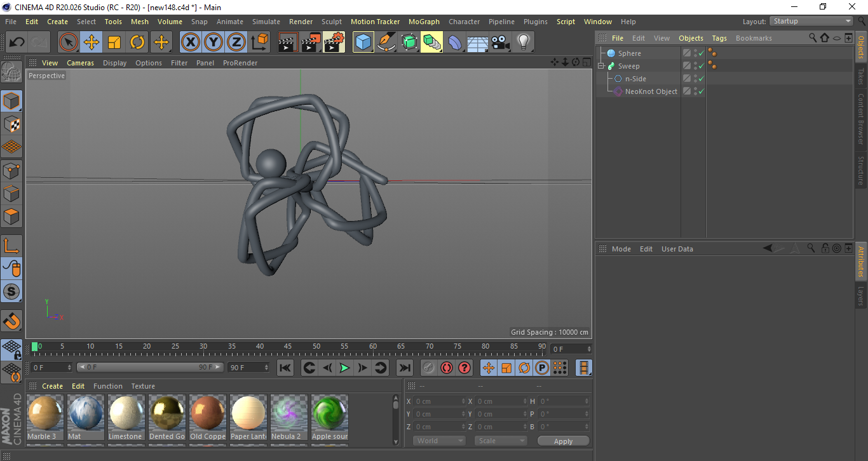Add a Camera object
This screenshot has width=868, height=461.
[501, 43]
